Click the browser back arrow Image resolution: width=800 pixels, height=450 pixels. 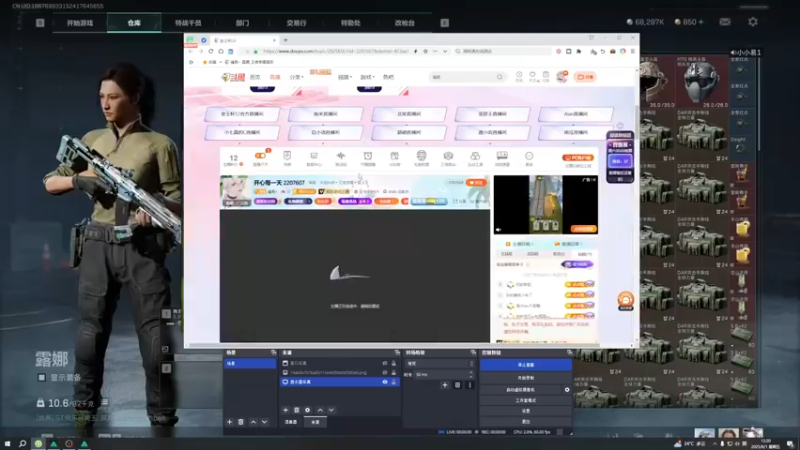(x=191, y=52)
